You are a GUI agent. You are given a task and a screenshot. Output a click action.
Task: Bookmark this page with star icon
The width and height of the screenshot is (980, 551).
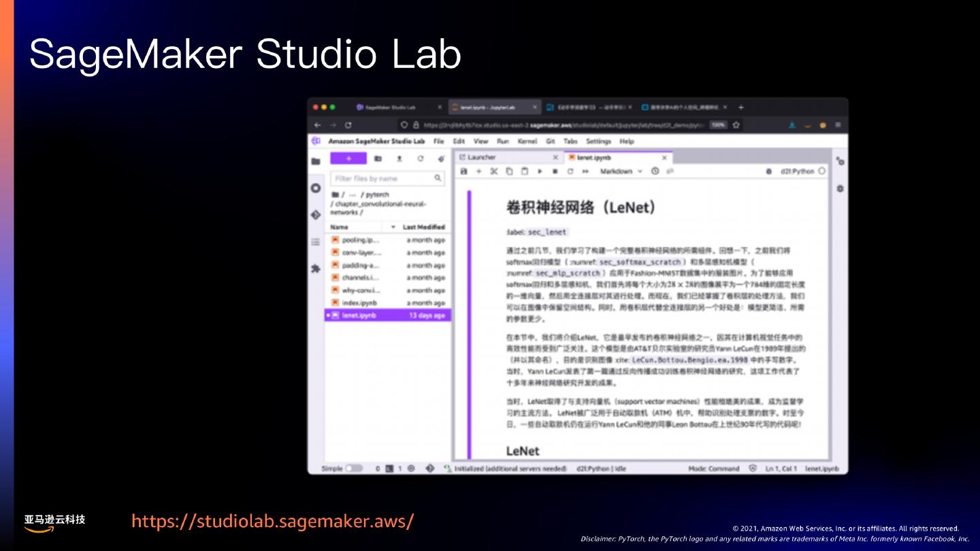tap(736, 125)
